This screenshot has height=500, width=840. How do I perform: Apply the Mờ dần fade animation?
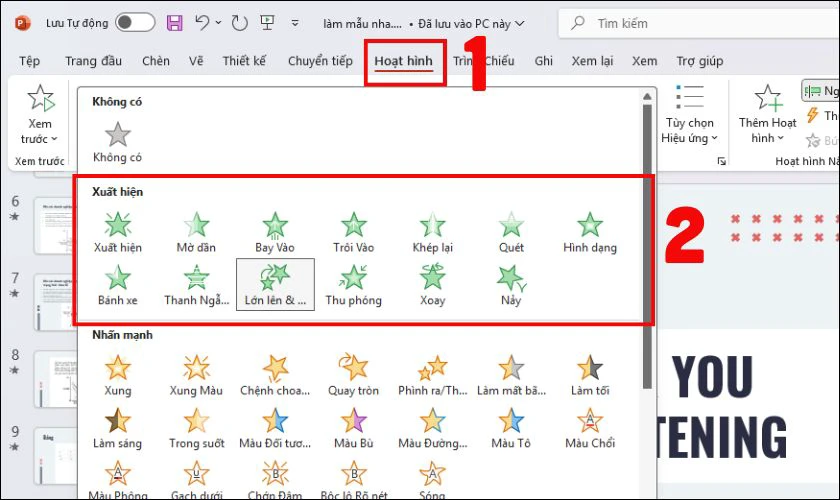(196, 233)
